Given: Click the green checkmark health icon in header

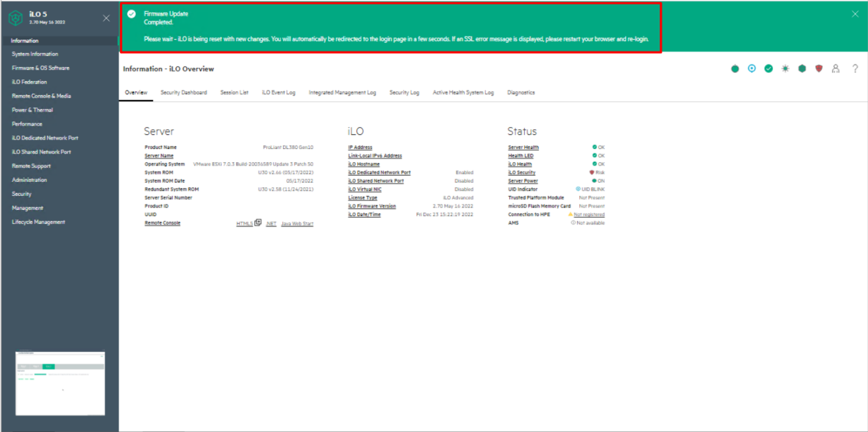Looking at the screenshot, I should [769, 69].
